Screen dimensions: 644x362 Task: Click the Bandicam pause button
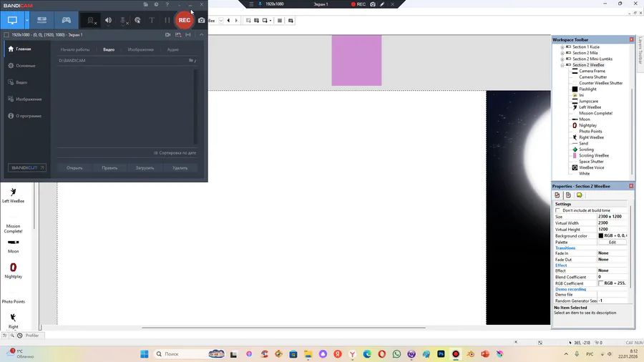point(167,20)
